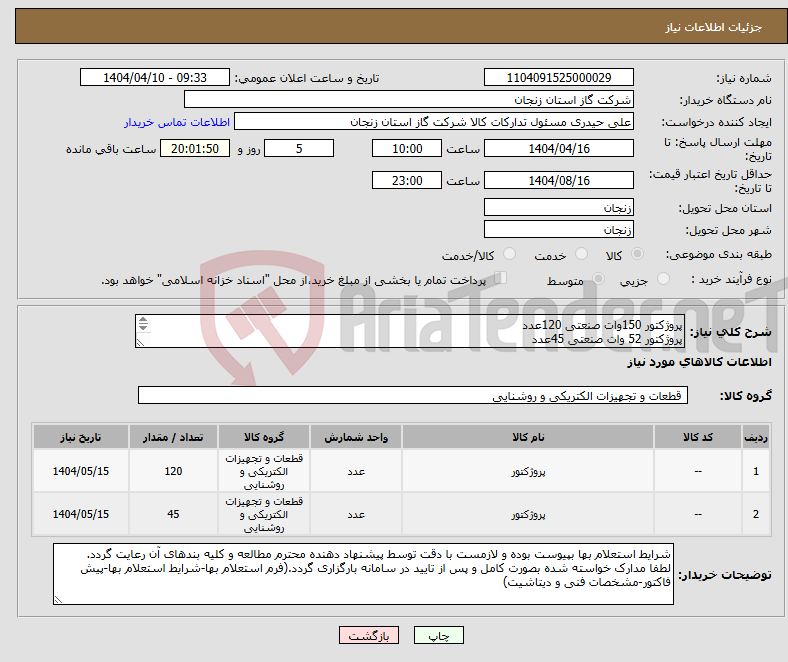The width and height of the screenshot is (788, 662).
Task: Click the شرح کلی نیاز text area
Action: [x=410, y=331]
